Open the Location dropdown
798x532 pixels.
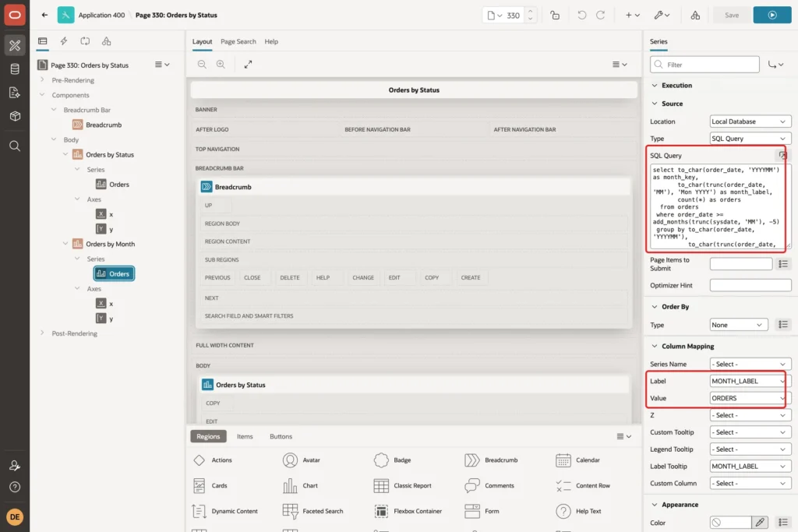tap(750, 122)
